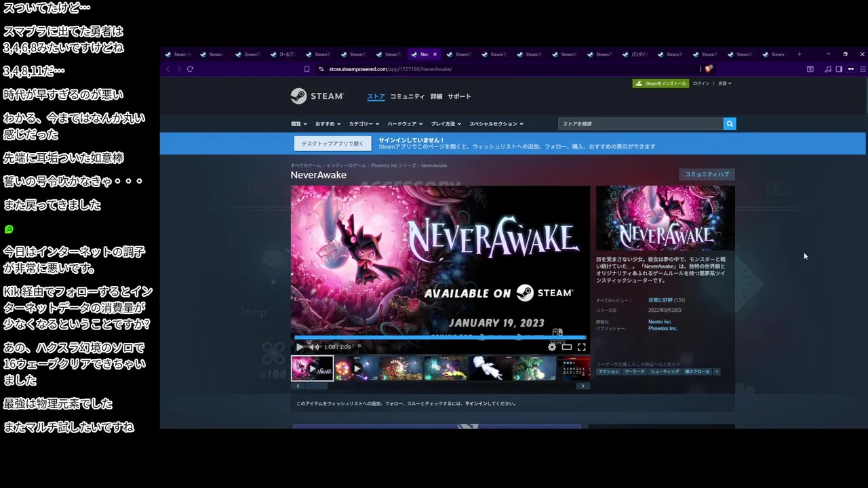Select the 横スクロール tag

[697, 371]
